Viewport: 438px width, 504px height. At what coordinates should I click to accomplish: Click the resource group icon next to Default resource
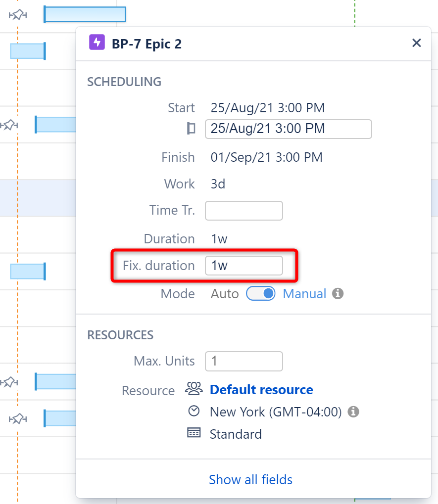tap(194, 389)
